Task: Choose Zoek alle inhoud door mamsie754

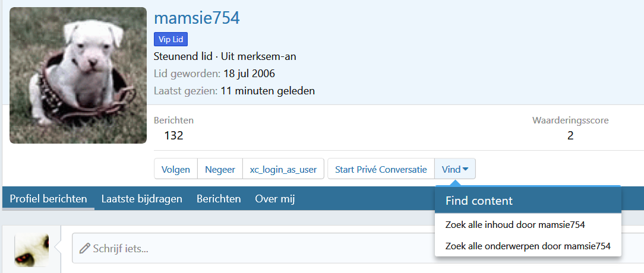Action: (x=515, y=224)
